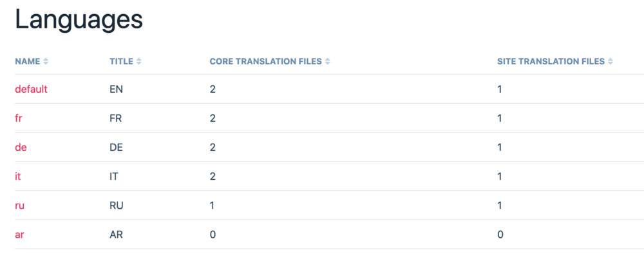Click sort icon beside Core Translation Files
Image resolution: width=644 pixels, height=261 pixels.
[x=328, y=62]
